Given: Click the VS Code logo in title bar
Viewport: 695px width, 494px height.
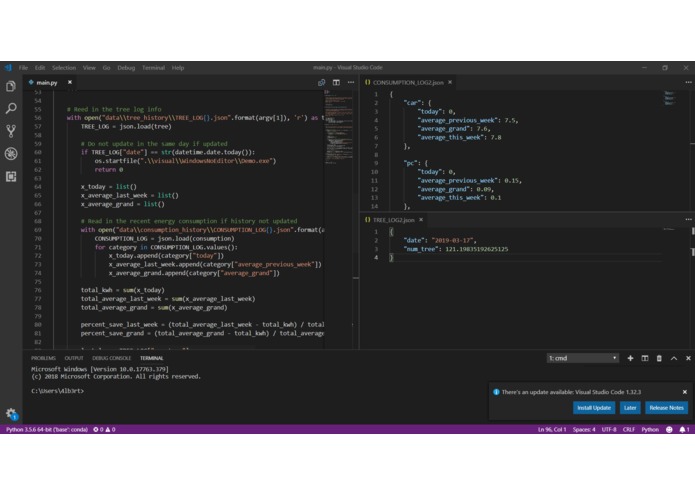Looking at the screenshot, I should [x=8, y=67].
